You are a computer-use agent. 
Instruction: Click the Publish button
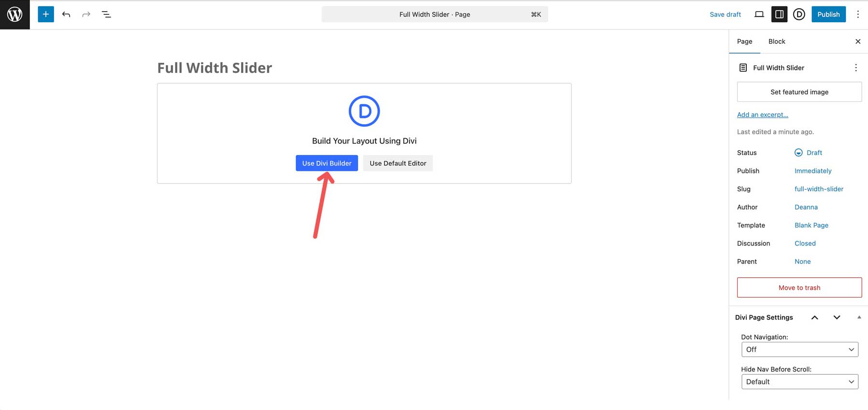pos(828,14)
